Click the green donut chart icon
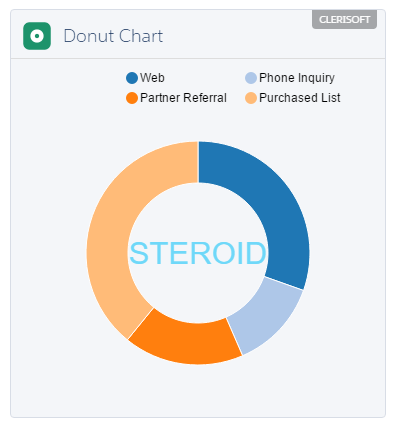This screenshot has width=401, height=426. (x=37, y=36)
